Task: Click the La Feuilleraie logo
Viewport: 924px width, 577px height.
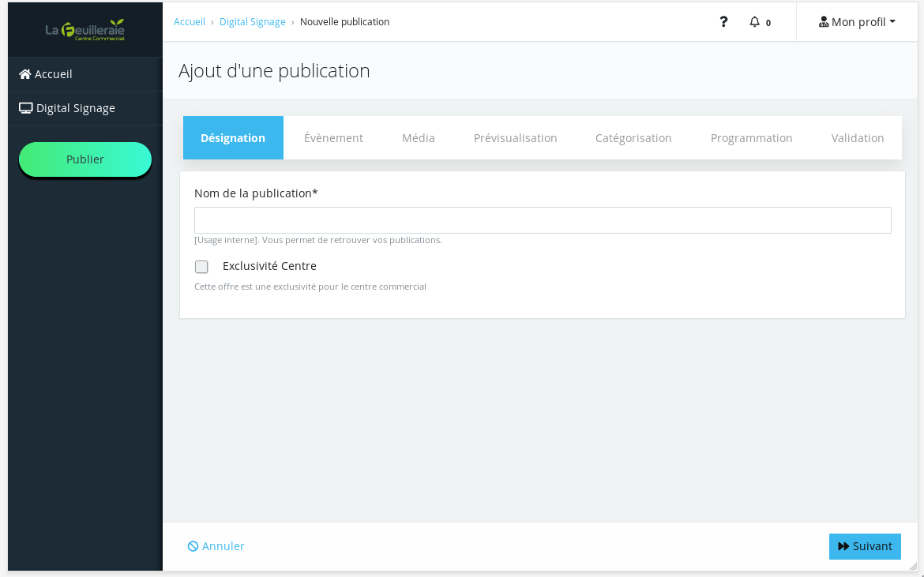Action: tap(85, 29)
